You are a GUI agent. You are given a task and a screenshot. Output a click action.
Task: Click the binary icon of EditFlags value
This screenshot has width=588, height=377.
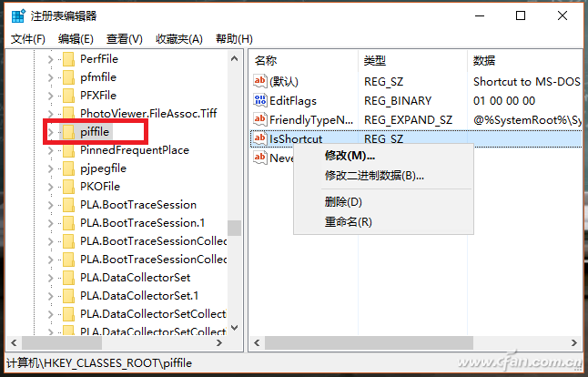tap(260, 100)
